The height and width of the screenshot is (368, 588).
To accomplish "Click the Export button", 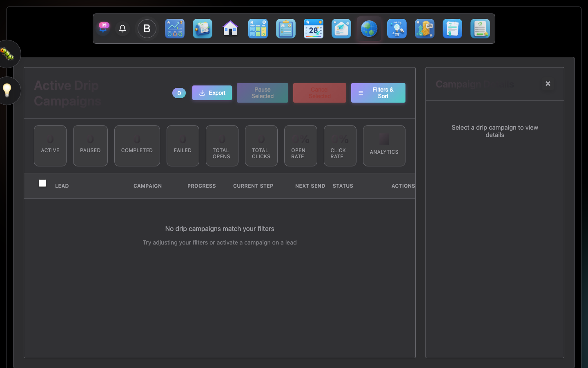I will [212, 93].
